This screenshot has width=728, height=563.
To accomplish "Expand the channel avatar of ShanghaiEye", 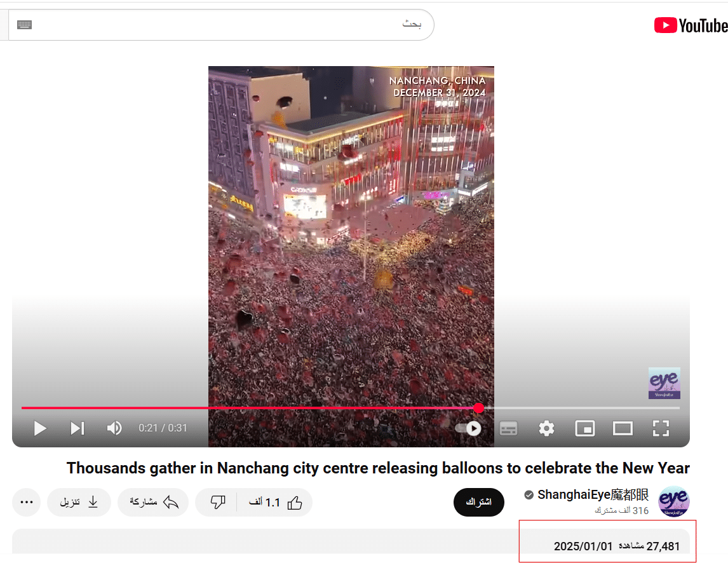I will click(673, 501).
